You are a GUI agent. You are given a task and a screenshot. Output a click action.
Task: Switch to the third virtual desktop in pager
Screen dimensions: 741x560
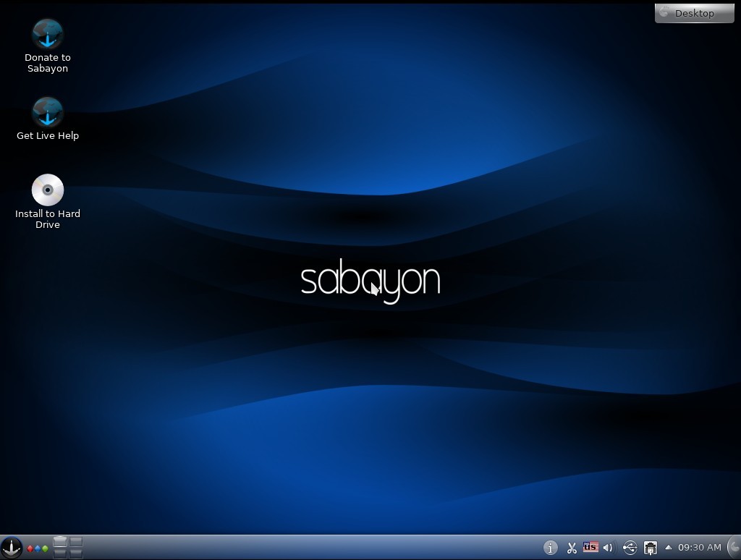pos(59,553)
